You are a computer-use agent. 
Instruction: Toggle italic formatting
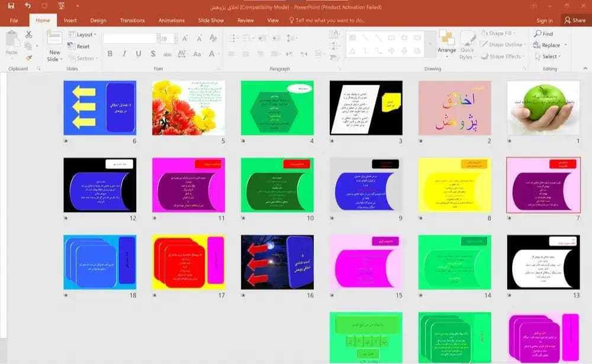click(124, 54)
